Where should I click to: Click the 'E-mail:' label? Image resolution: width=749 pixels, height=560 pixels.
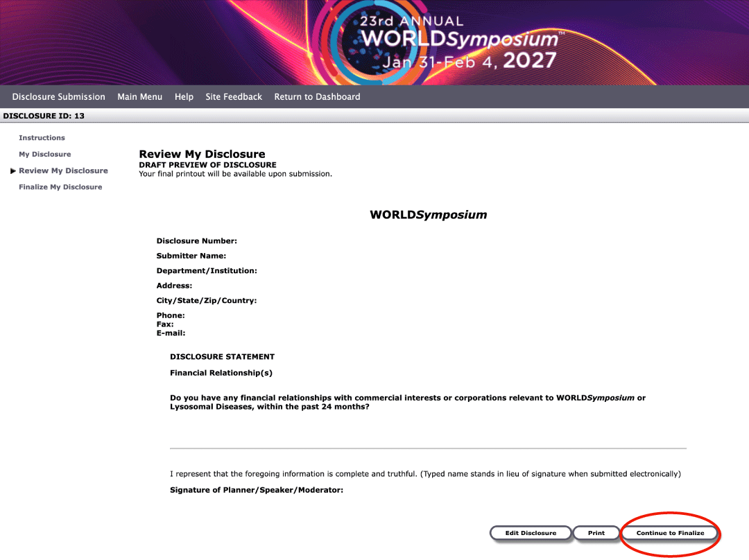[x=171, y=333]
